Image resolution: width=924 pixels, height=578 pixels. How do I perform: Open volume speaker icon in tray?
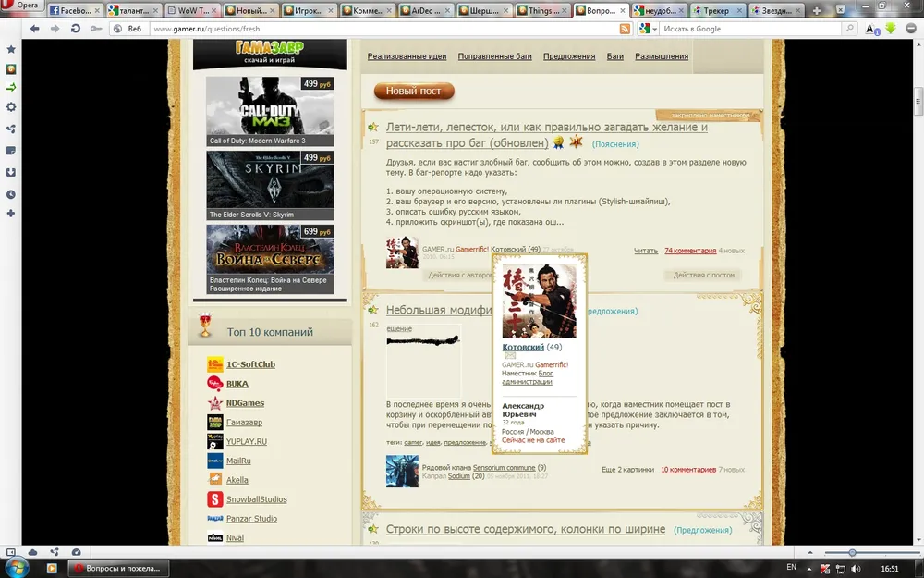click(x=856, y=569)
